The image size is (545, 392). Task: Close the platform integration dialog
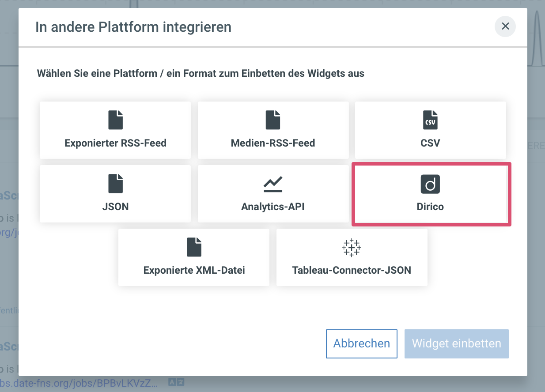click(x=505, y=26)
